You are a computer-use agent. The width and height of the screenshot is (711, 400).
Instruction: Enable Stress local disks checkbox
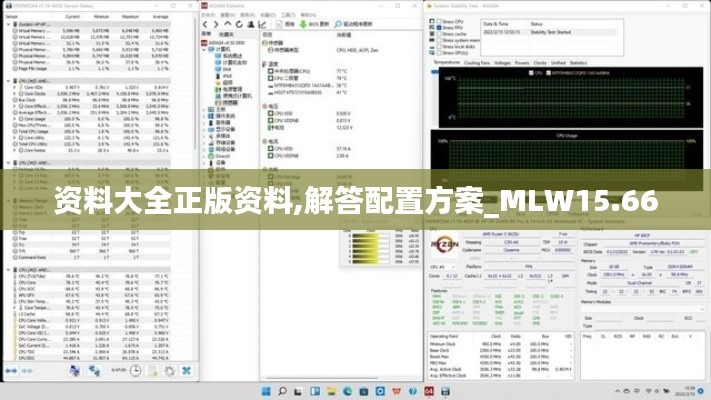pos(439,47)
